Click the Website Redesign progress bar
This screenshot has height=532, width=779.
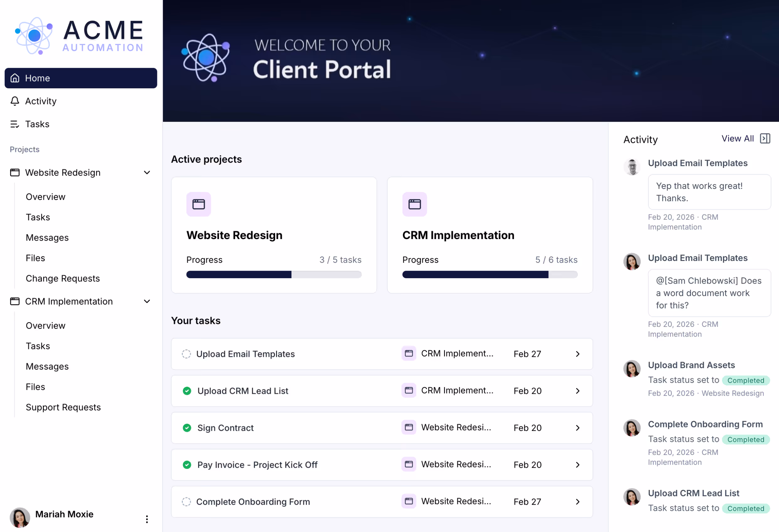click(274, 274)
